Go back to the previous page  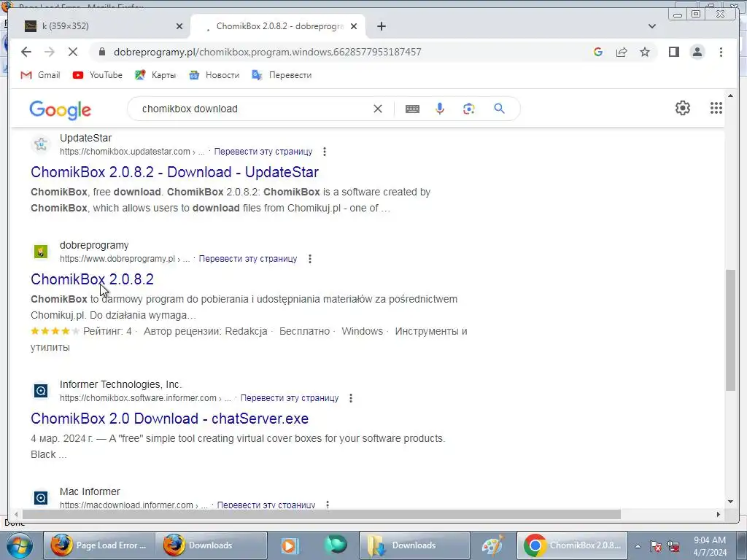(x=26, y=52)
